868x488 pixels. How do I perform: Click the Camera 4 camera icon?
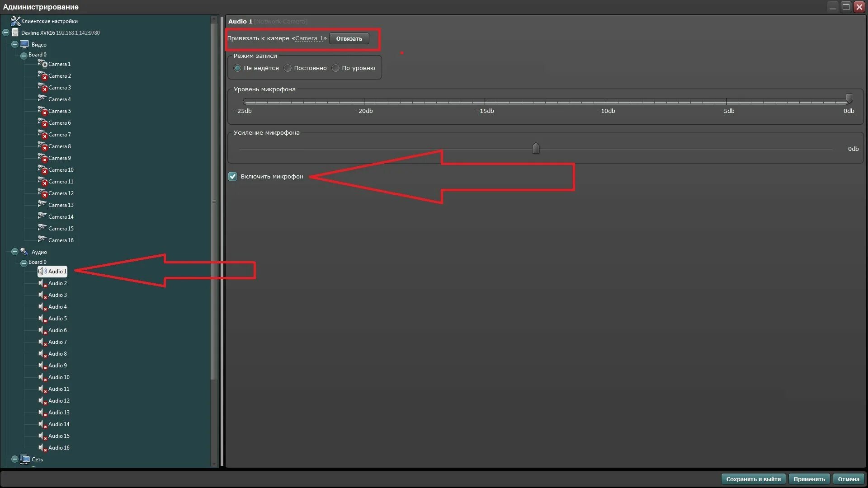(42, 99)
